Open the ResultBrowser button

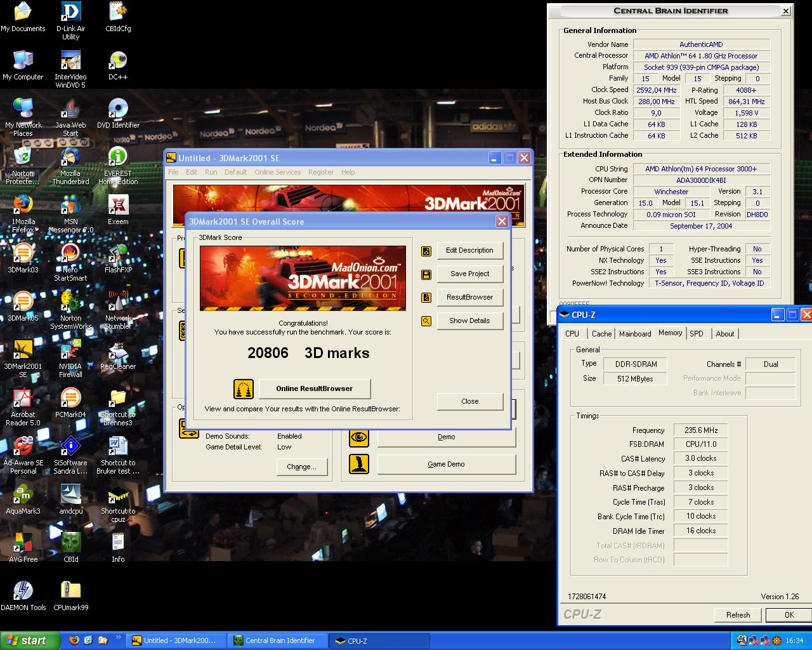tap(469, 297)
